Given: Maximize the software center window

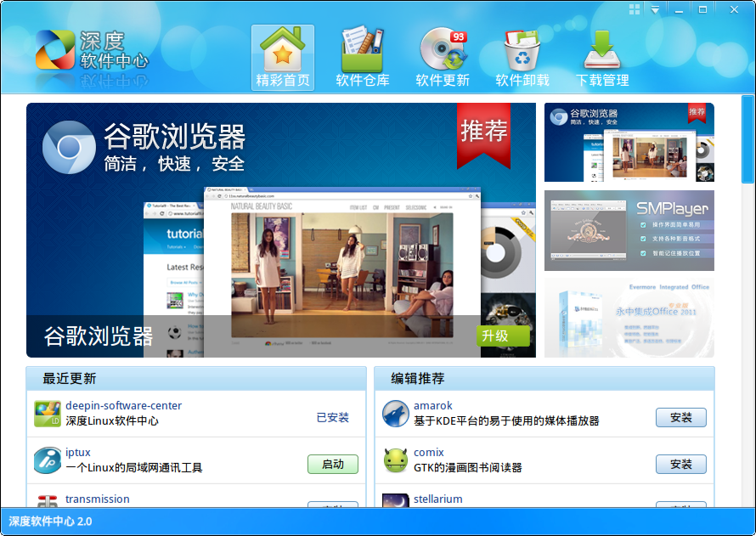Looking at the screenshot, I should pos(702,9).
